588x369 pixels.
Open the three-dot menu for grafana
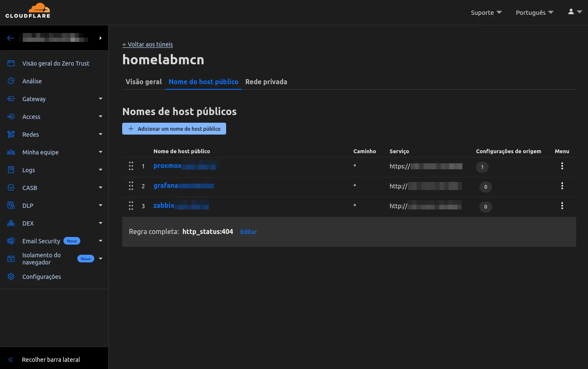tap(562, 186)
